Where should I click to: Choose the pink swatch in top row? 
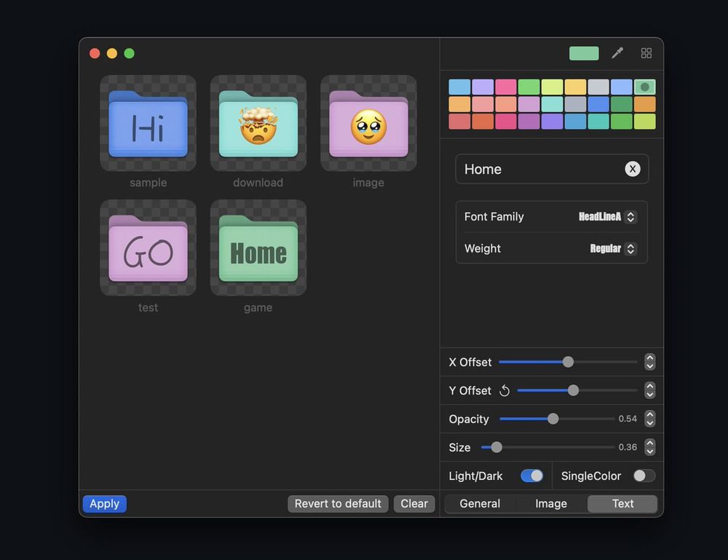506,87
